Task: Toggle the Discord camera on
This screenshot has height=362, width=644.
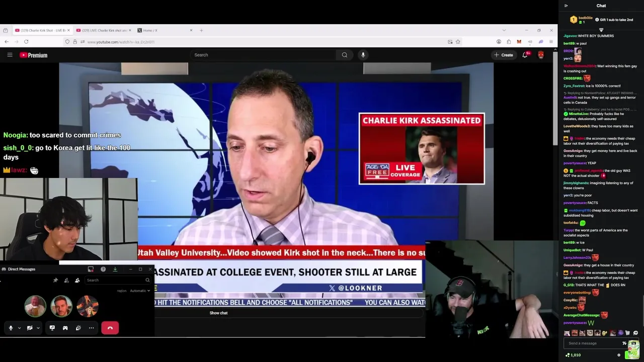Action: point(30,328)
